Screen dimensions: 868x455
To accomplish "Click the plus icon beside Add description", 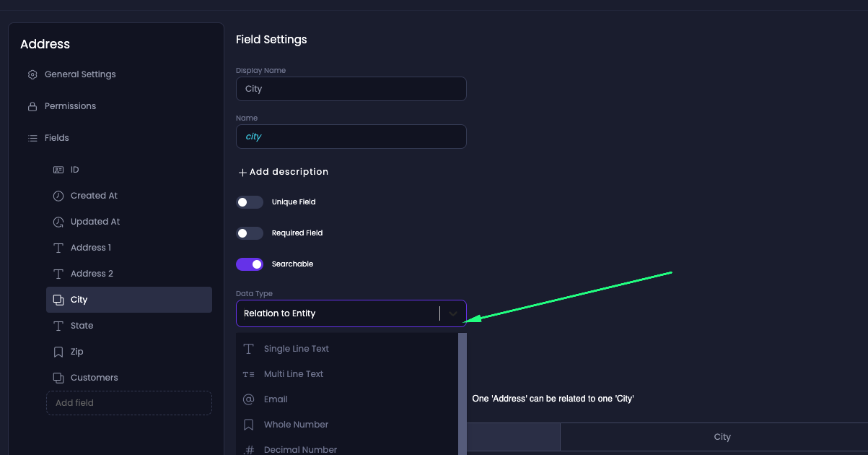I will 242,173.
